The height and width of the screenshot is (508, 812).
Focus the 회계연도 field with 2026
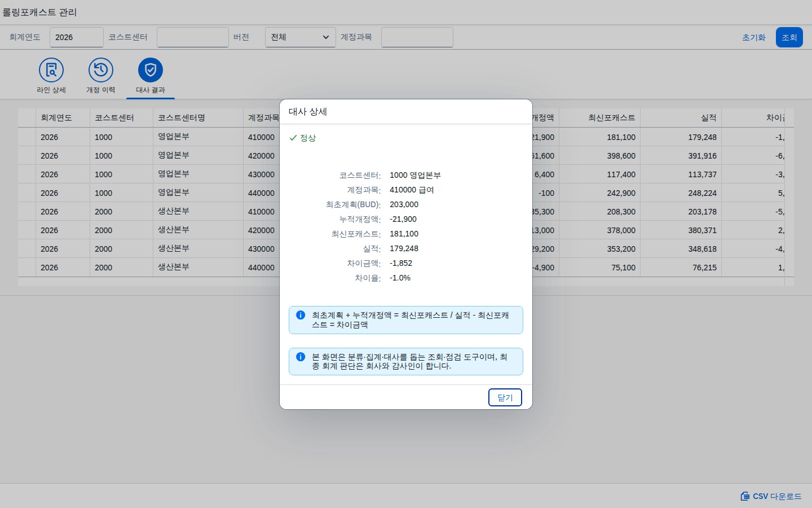coord(77,37)
